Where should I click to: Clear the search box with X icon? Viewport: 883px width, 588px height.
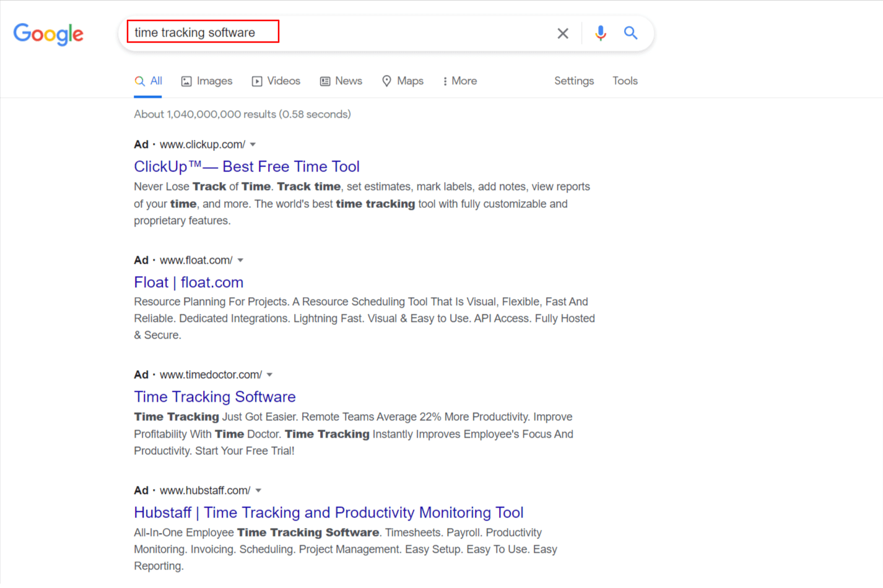coord(562,33)
